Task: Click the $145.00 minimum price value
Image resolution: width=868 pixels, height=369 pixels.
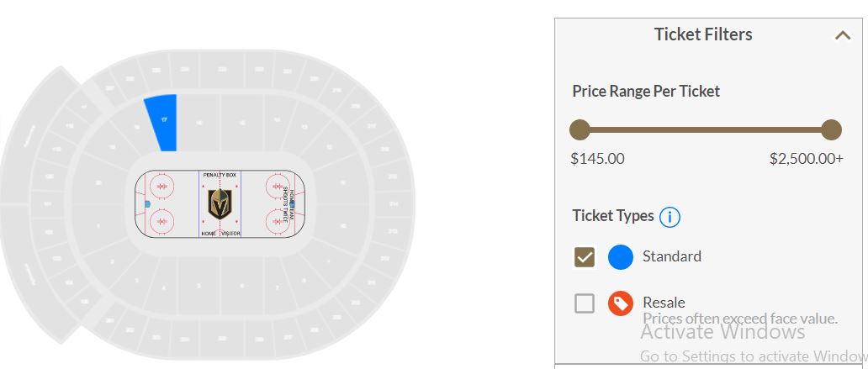Action: tap(597, 159)
